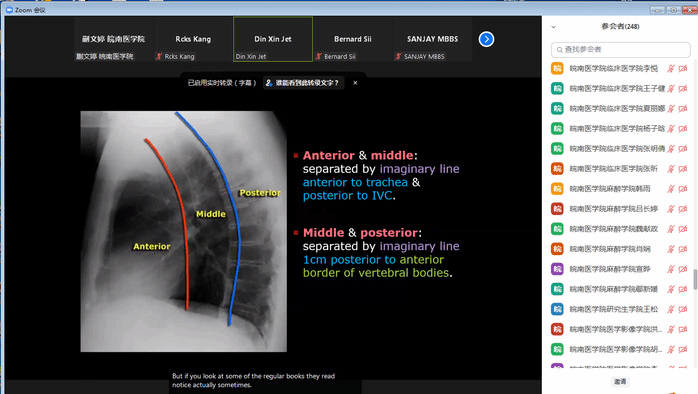Select the Din Xin Jet speaker tile
The width and height of the screenshot is (698, 394).
tap(273, 39)
